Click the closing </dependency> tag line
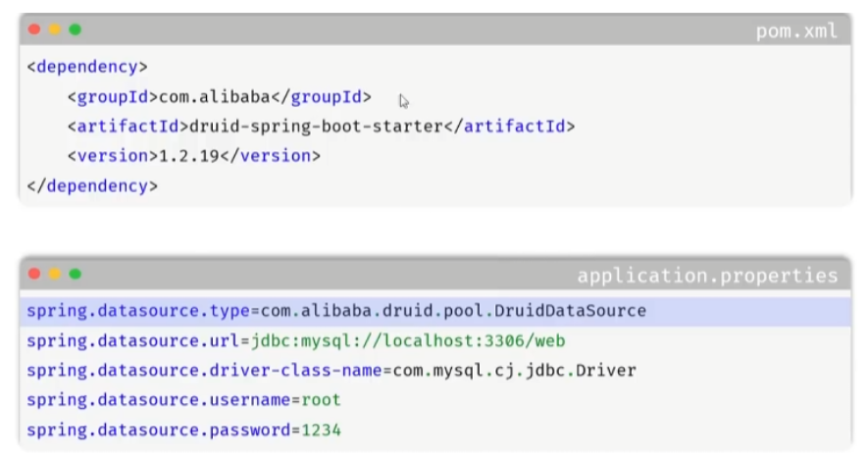Viewport: 868px width, 460px height. (x=92, y=186)
